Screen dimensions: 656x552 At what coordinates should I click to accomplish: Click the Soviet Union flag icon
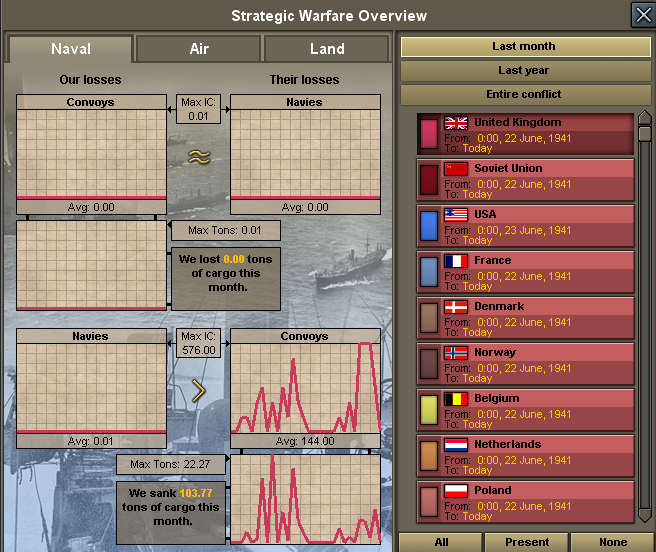point(456,169)
